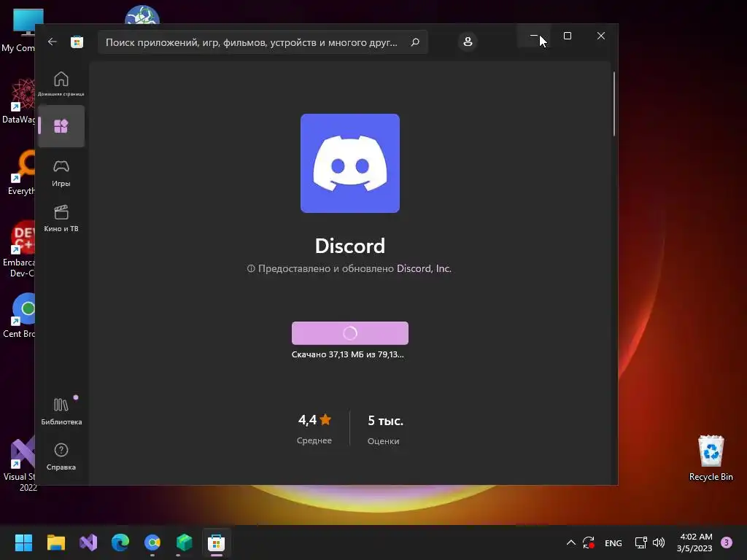Open Microsoft Edge from the taskbar
This screenshot has width=747, height=560.
(x=120, y=542)
